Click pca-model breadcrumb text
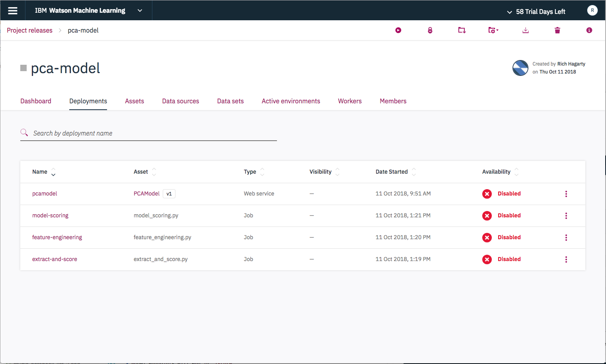 (83, 30)
